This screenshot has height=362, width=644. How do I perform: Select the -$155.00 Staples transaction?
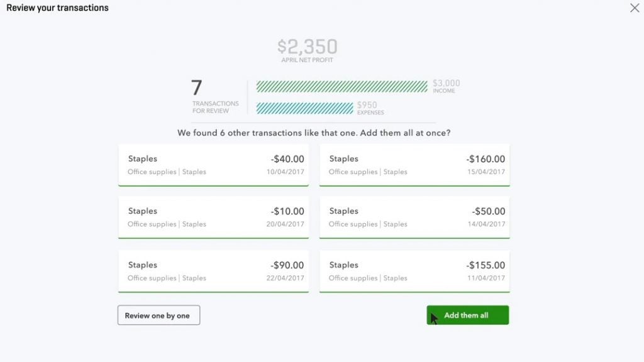click(x=415, y=270)
